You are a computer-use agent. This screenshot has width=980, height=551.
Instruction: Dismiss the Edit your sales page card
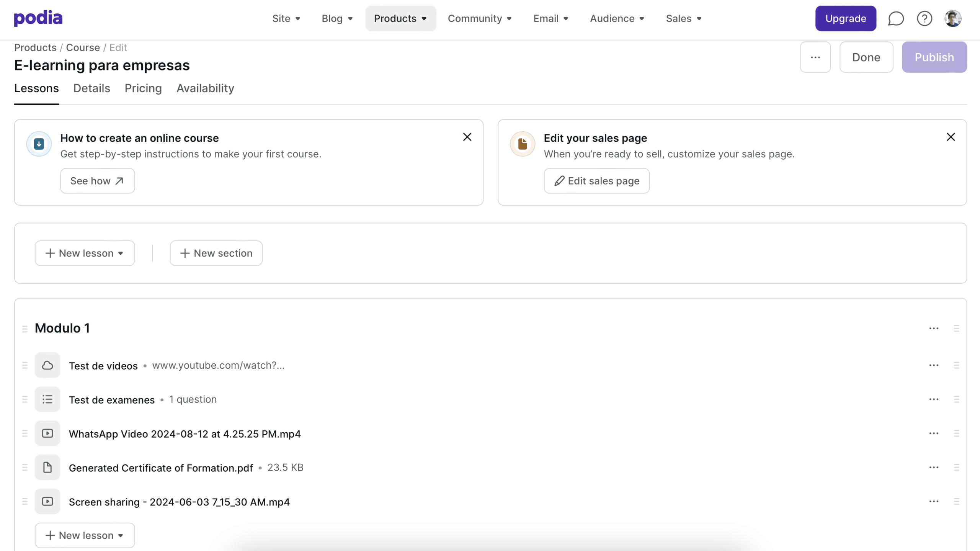click(951, 137)
